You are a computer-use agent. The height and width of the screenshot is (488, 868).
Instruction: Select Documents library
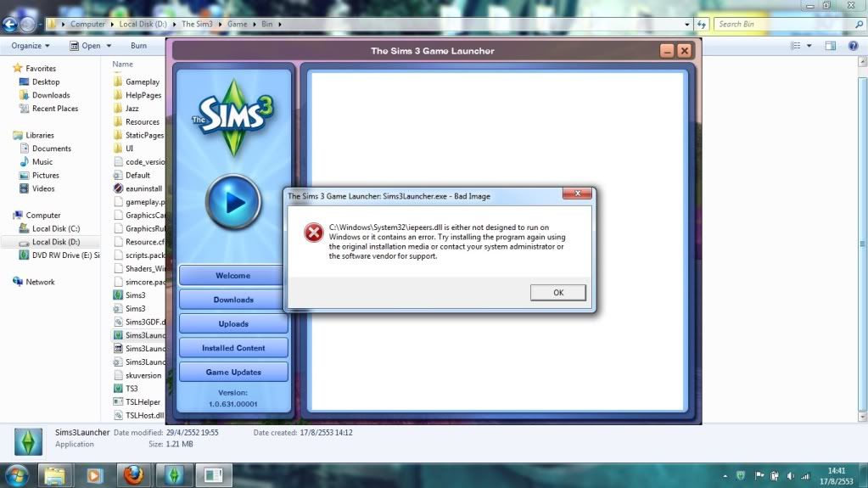coord(52,149)
